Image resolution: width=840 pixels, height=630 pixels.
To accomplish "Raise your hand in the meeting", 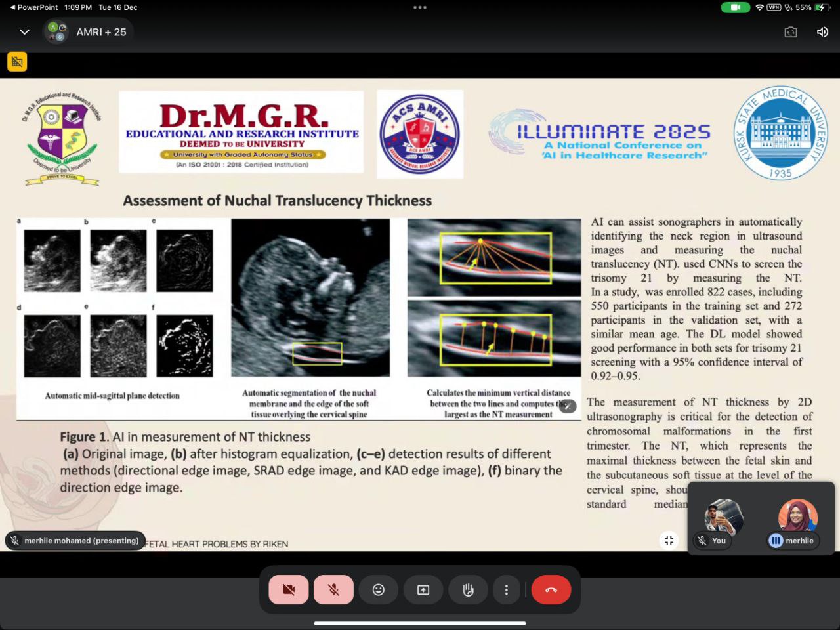I will point(468,590).
